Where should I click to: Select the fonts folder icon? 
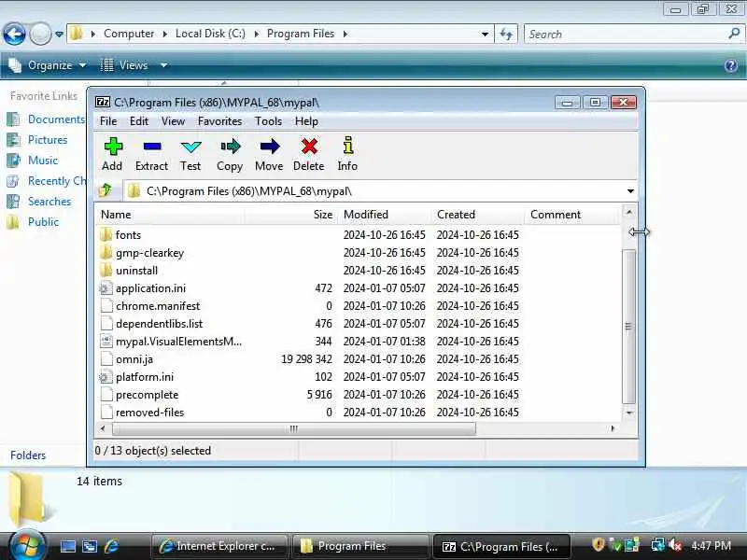tap(106, 235)
